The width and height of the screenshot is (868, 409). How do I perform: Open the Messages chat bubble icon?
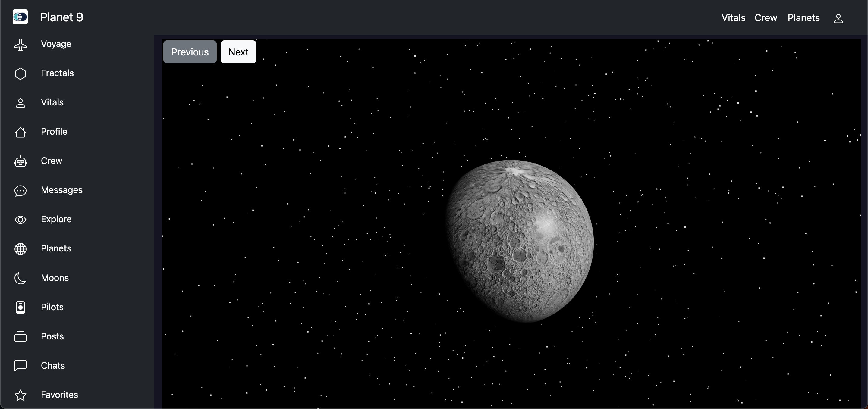[x=20, y=191]
